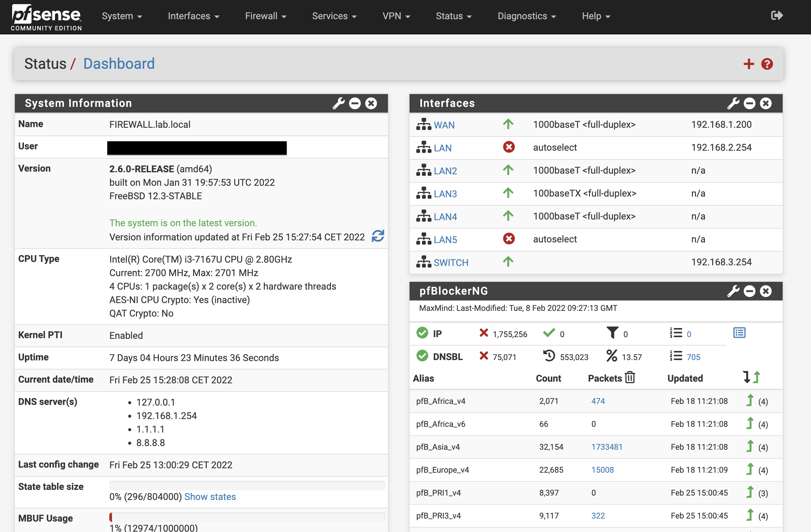This screenshot has height=532, width=811.
Task: Click the IP filter funnel icon
Action: 612,333
